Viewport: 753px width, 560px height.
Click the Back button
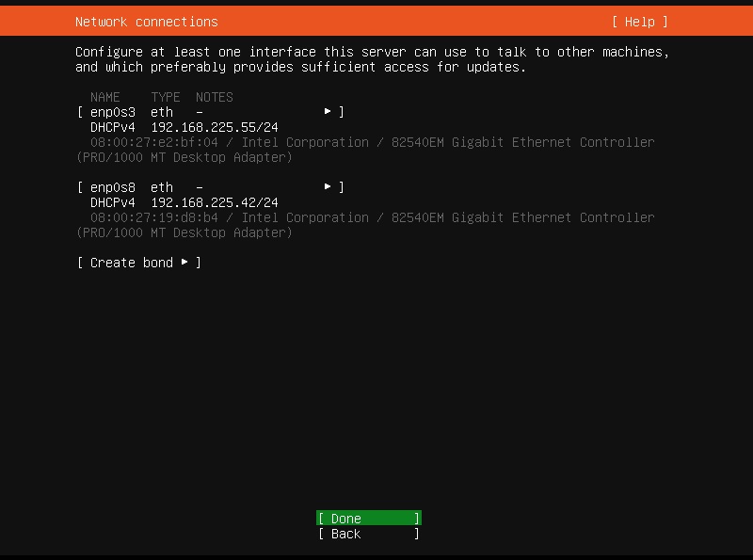(367, 534)
